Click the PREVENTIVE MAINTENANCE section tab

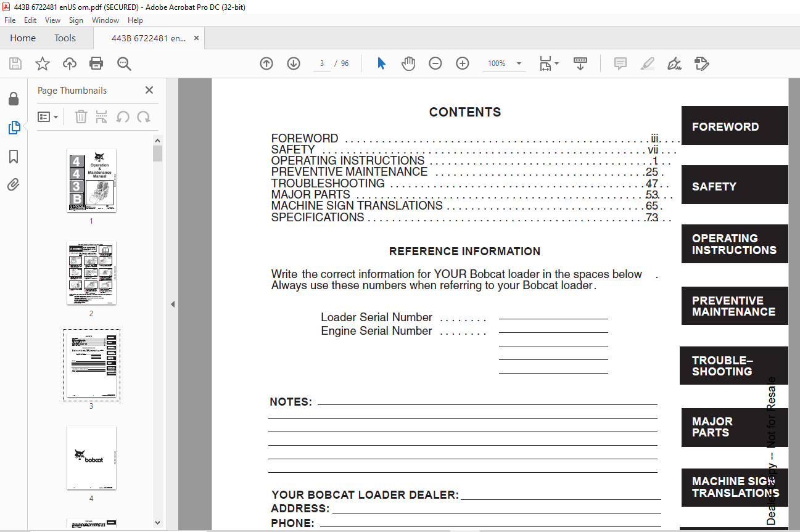tap(735, 306)
